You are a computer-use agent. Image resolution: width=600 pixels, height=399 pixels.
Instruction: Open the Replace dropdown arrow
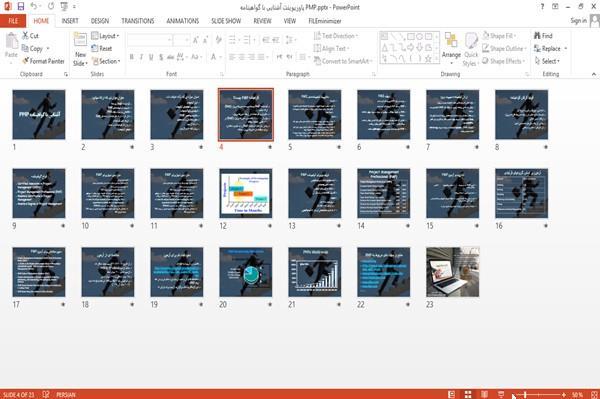pos(566,49)
